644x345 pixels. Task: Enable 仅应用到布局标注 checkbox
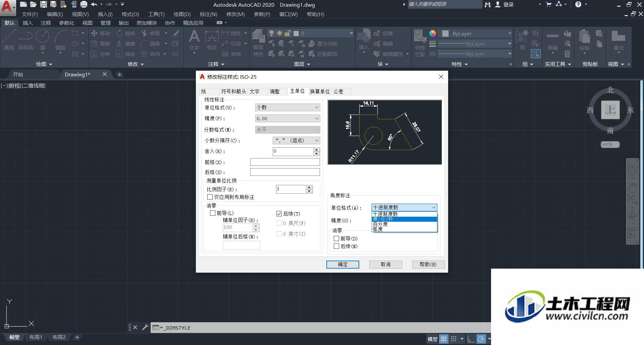click(x=210, y=197)
